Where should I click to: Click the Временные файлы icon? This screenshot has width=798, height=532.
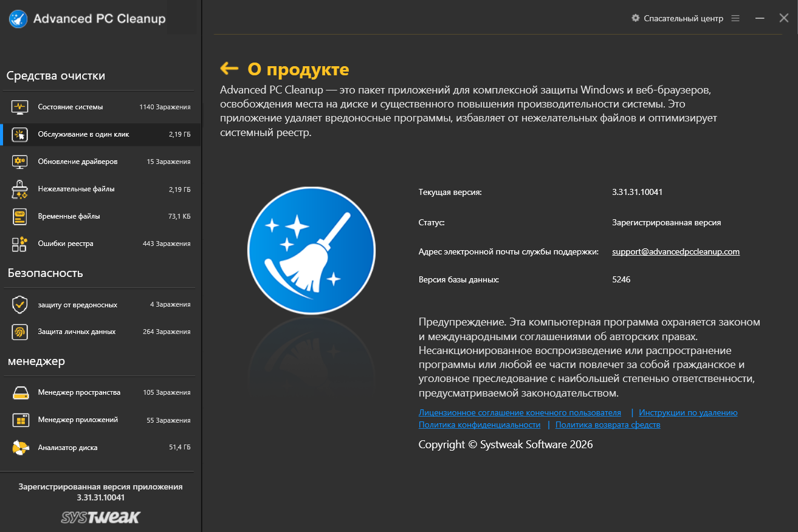pyautogui.click(x=20, y=216)
